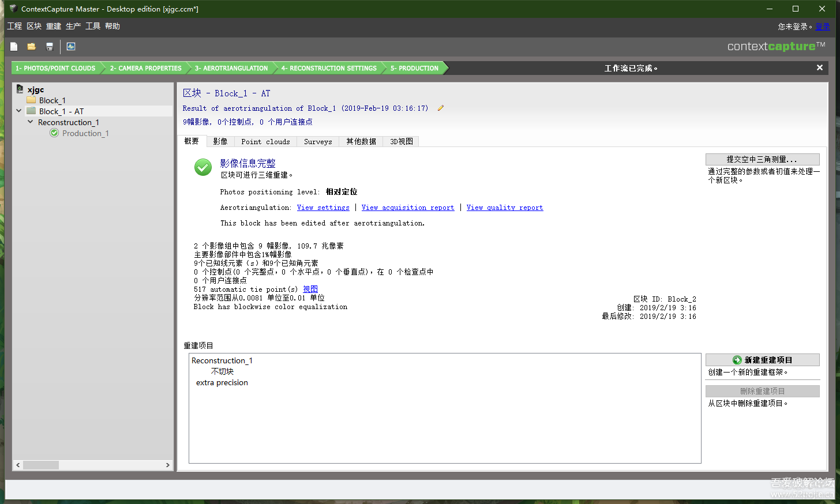Screen dimensions: 840x504
Task: Open the 区块 menu
Action: [34, 26]
